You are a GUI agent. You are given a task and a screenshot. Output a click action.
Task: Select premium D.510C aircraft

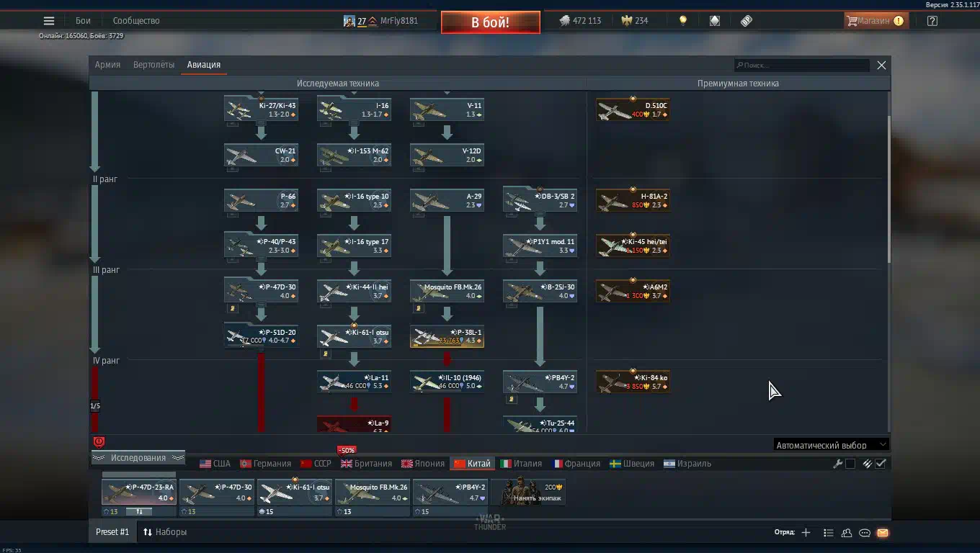633,109
